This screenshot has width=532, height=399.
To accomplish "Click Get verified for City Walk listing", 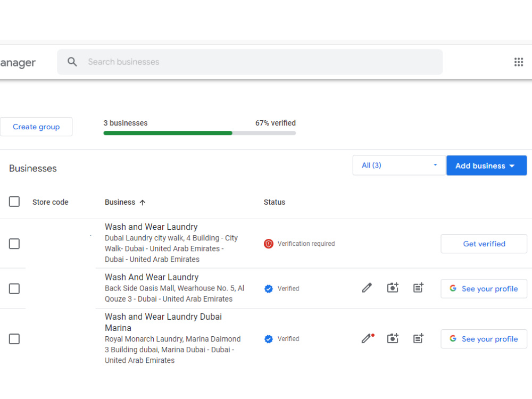I will (x=484, y=244).
